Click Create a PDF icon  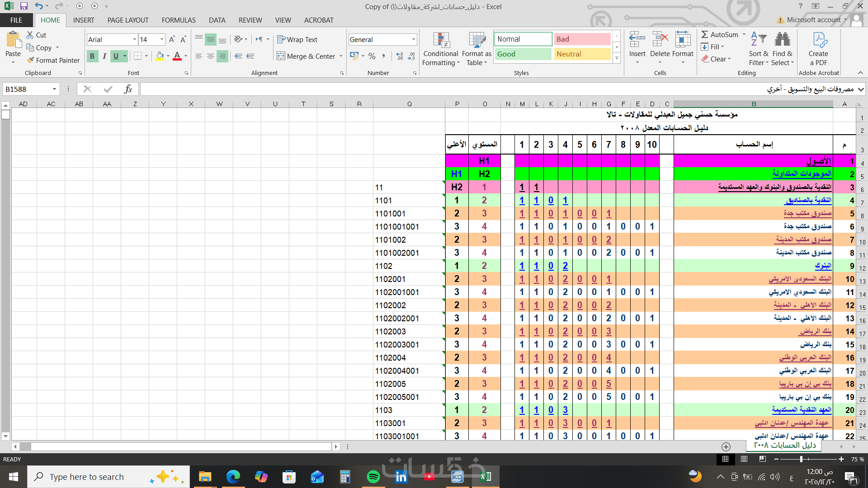pos(819,49)
